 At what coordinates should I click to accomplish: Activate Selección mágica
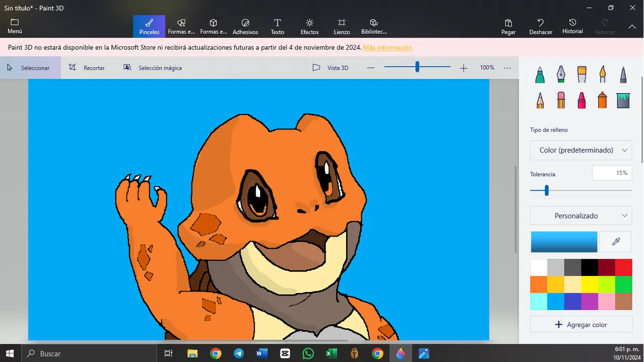[153, 67]
